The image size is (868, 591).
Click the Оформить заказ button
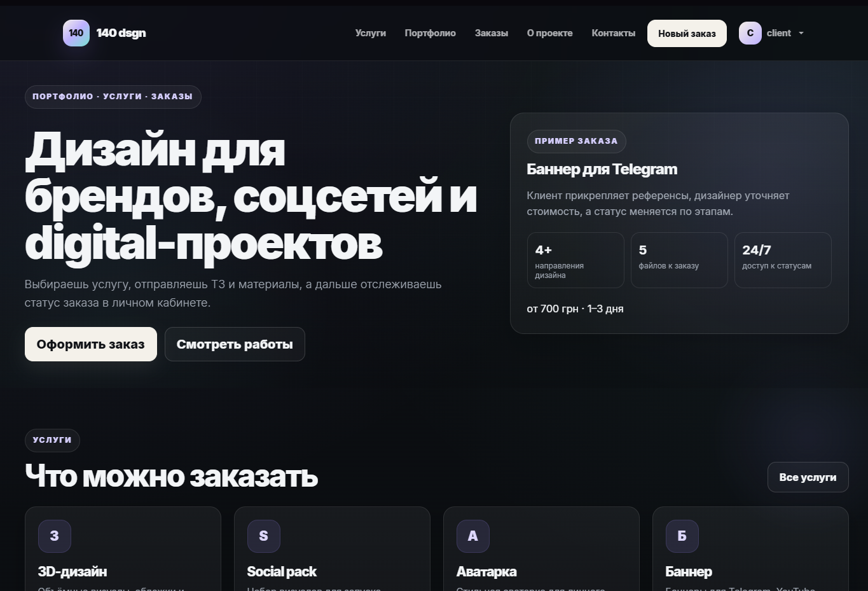pos(91,344)
